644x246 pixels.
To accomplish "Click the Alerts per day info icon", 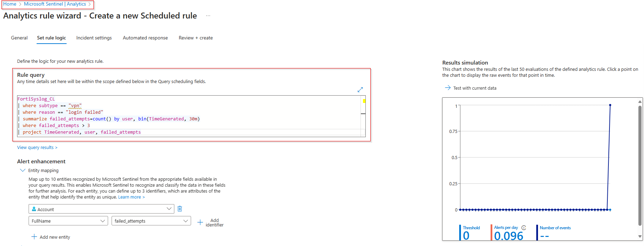I will coord(524,228).
